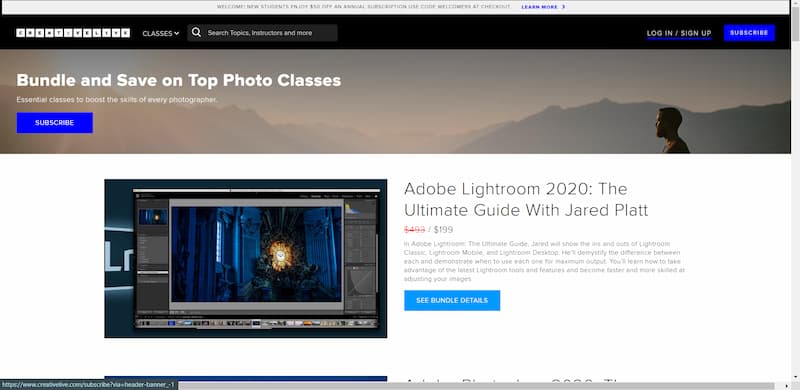Focus the Search Topics, Instructors input
This screenshot has width=800, height=390.
click(x=262, y=33)
